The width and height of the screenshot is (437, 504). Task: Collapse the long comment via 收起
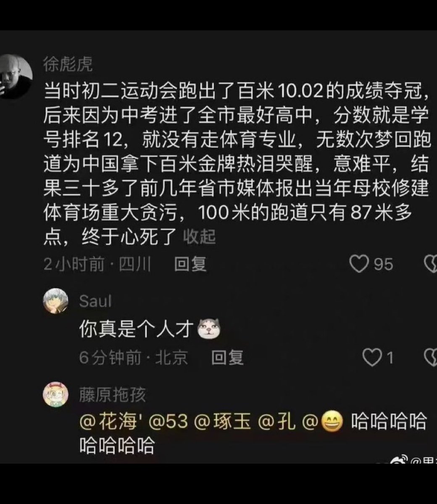[x=199, y=237]
